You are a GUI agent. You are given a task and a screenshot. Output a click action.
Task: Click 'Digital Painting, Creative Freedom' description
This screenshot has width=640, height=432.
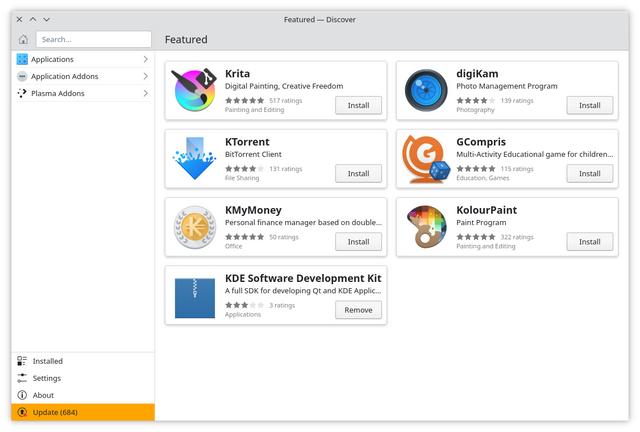pyautogui.click(x=284, y=86)
